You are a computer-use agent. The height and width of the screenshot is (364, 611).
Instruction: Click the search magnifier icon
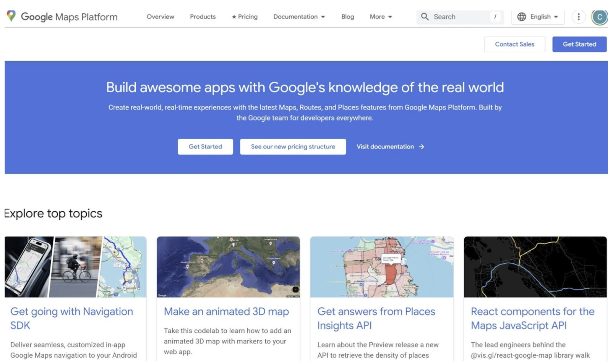pos(424,17)
